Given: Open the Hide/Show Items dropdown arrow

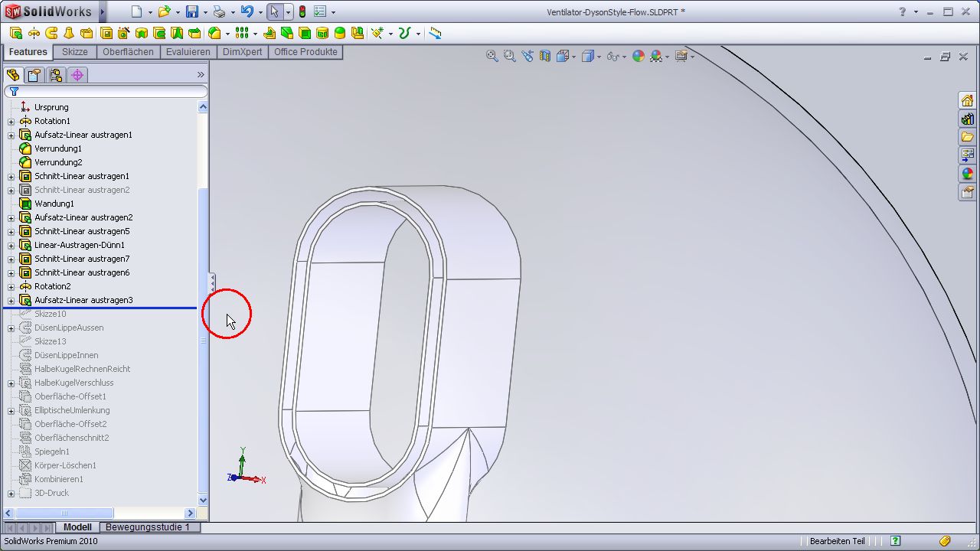Looking at the screenshot, I should pyautogui.click(x=624, y=57).
